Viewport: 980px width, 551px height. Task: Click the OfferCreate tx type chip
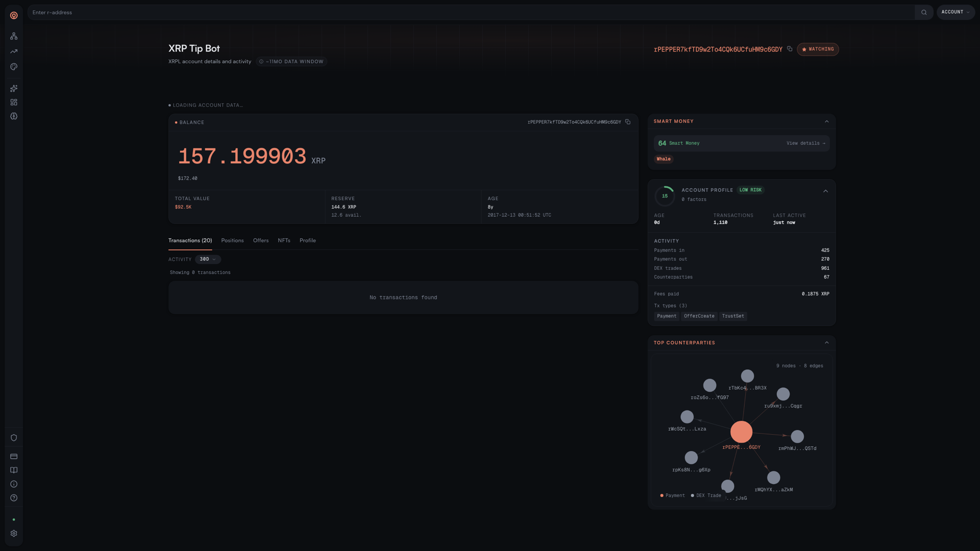[699, 316]
